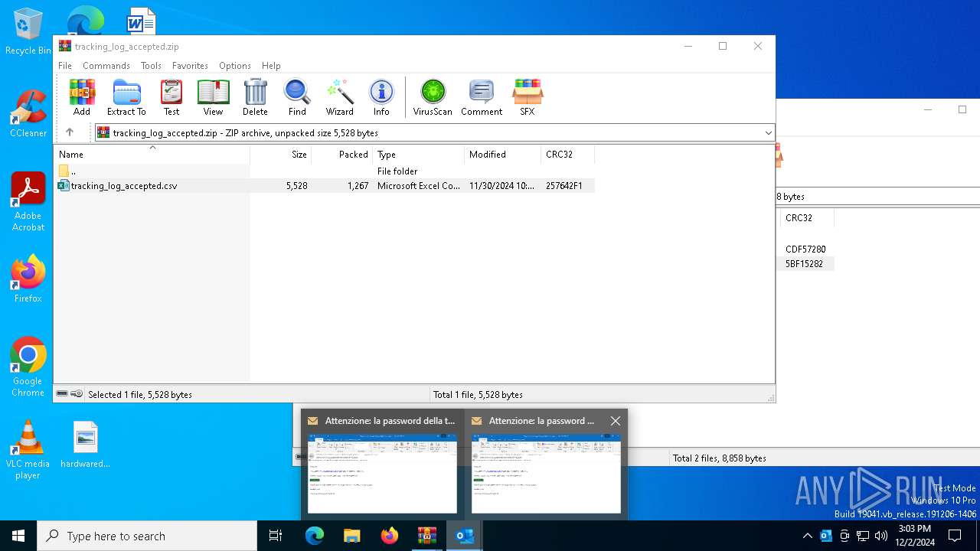Open the VLC media player desktop icon

(x=28, y=450)
